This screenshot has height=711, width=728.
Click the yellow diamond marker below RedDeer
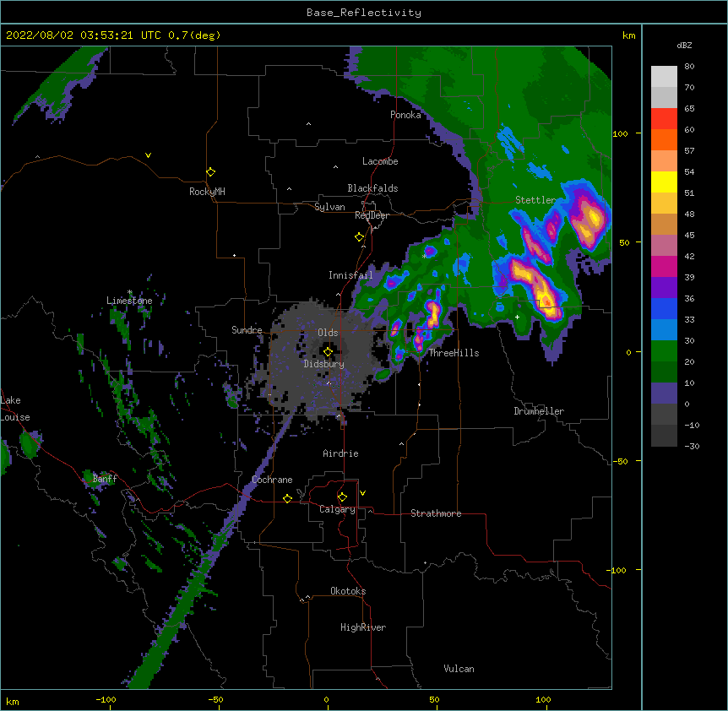pos(359,237)
